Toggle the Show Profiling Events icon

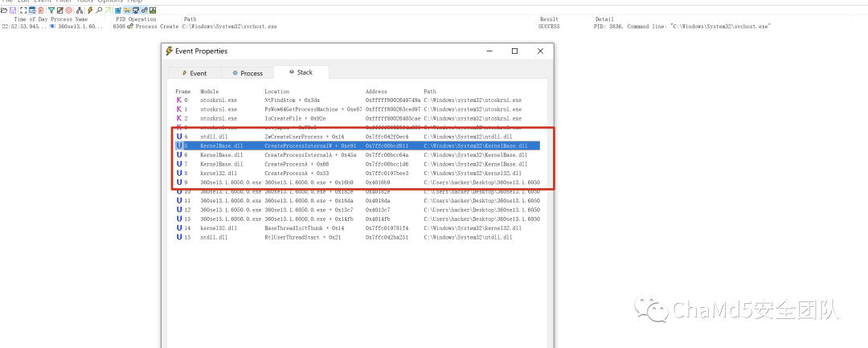pos(153,10)
